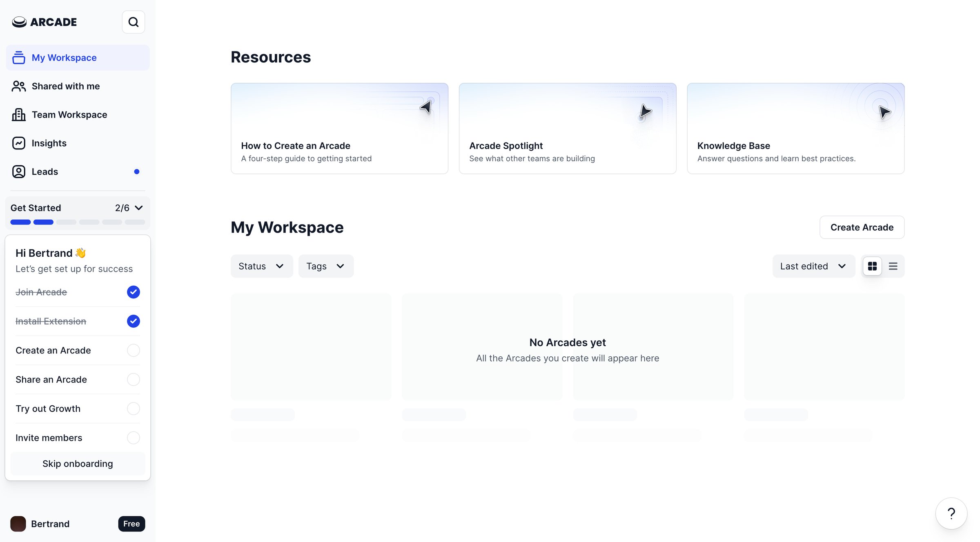This screenshot has width=980, height=542.
Task: Click the Join Arcade strikethrough text
Action: point(41,292)
